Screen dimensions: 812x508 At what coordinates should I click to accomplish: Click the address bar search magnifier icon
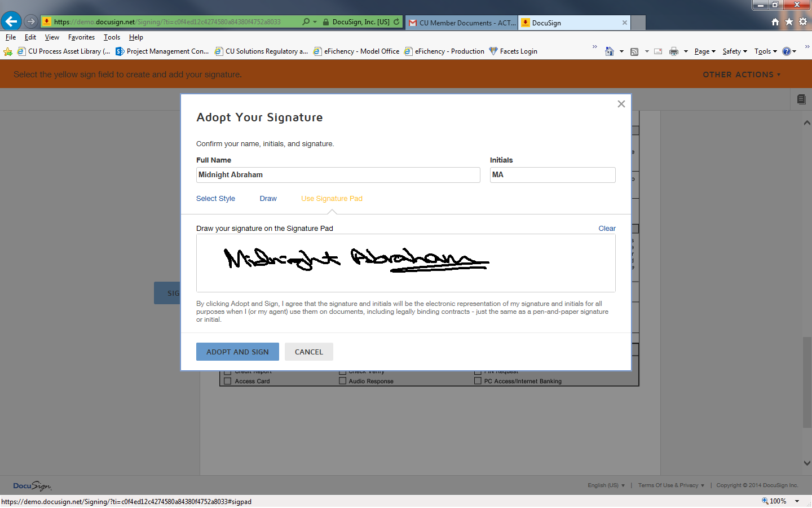pyautogui.click(x=306, y=21)
